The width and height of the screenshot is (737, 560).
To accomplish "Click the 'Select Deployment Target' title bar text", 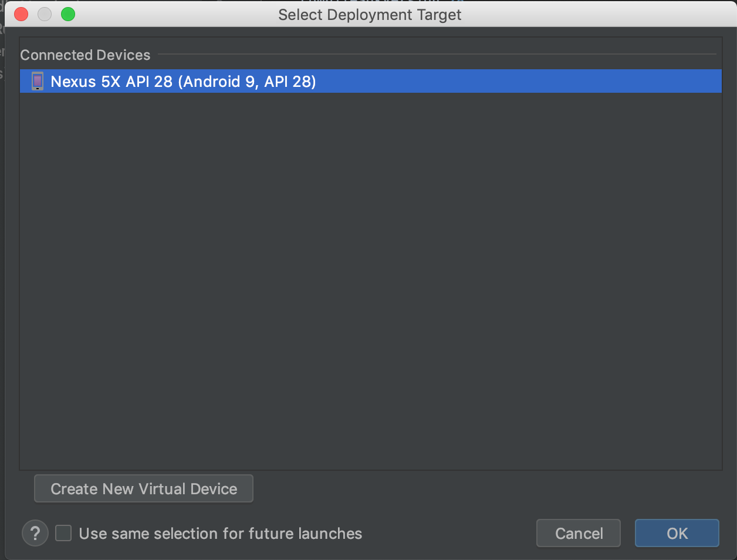I will 370,15.
